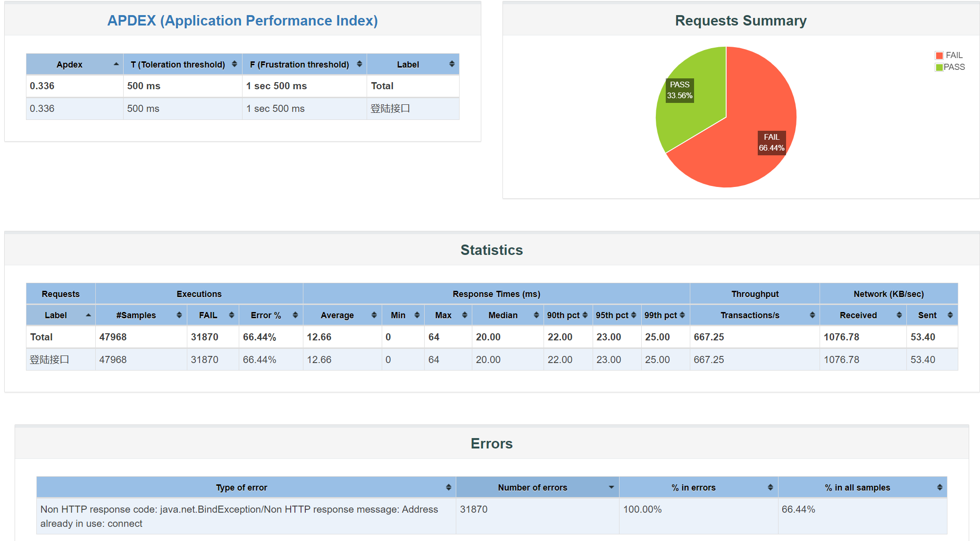Sort errors by Number of errors descending arrow
The width and height of the screenshot is (980, 541).
click(611, 488)
